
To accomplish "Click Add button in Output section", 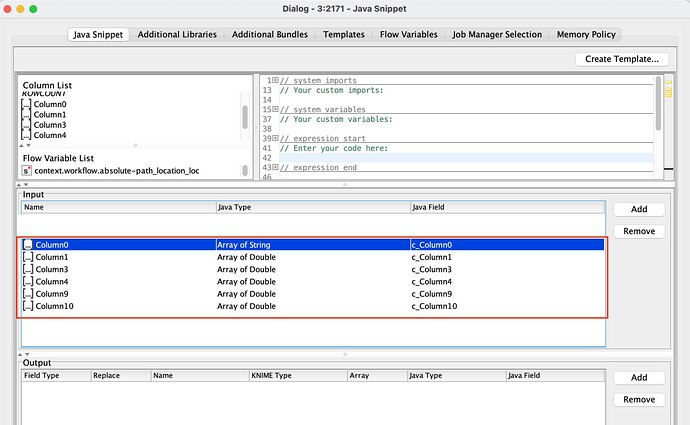I will click(639, 377).
